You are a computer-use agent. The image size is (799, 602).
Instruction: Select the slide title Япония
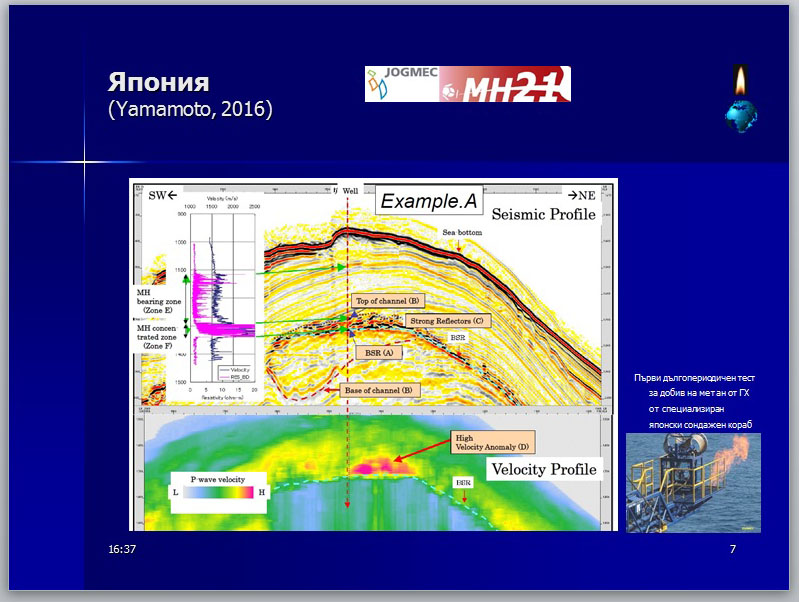point(158,82)
